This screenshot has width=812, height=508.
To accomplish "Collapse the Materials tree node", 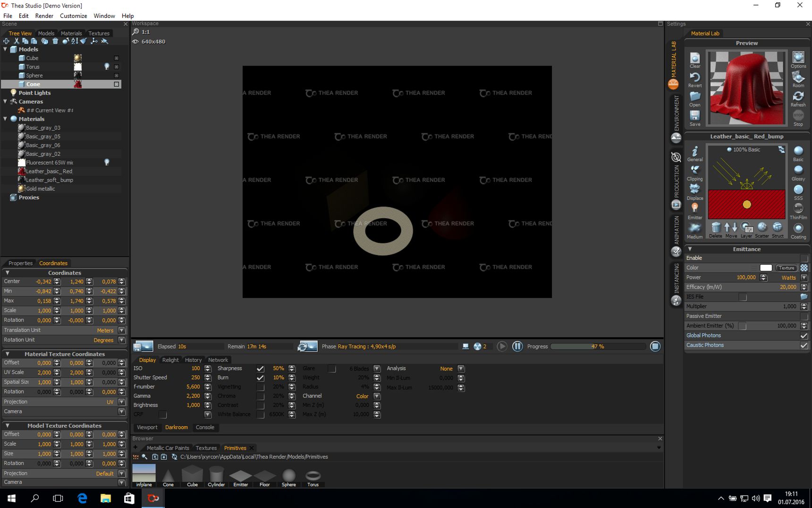I will click(x=5, y=119).
